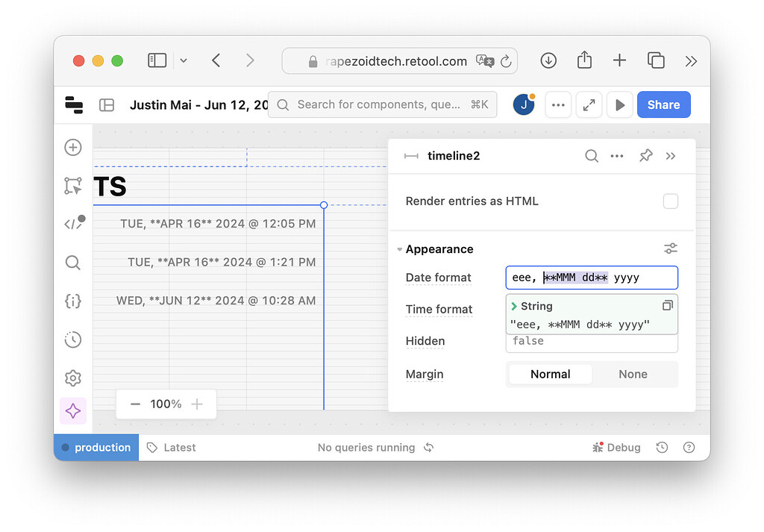Open app settings with the gear icon
Image resolution: width=764 pixels, height=532 pixels.
[72, 378]
